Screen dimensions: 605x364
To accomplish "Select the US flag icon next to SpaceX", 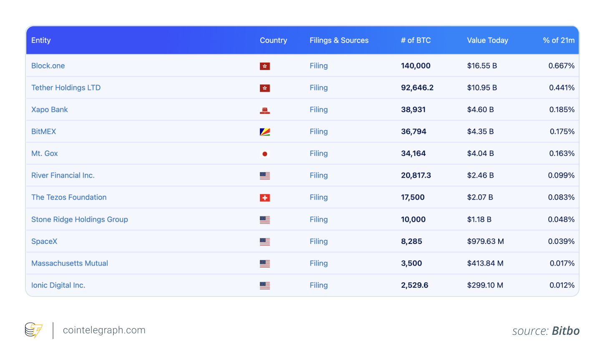I will tap(265, 241).
